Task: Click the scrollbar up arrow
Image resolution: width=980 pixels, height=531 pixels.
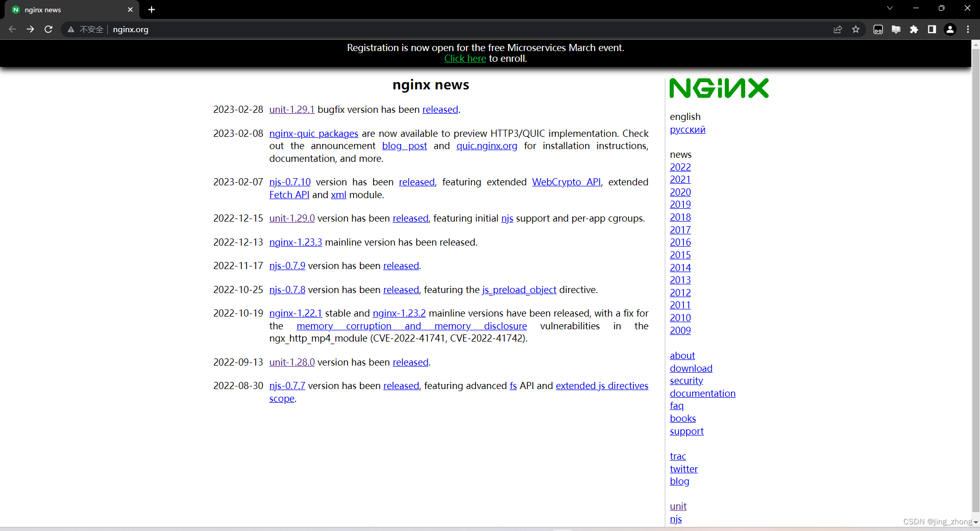Action: click(x=975, y=45)
